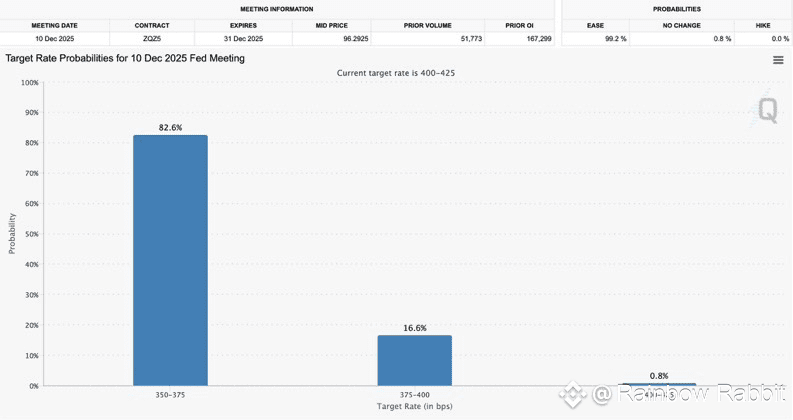Click the small 0.8% probability bar
Image resolution: width=793 pixels, height=420 pixels.
pyautogui.click(x=659, y=385)
